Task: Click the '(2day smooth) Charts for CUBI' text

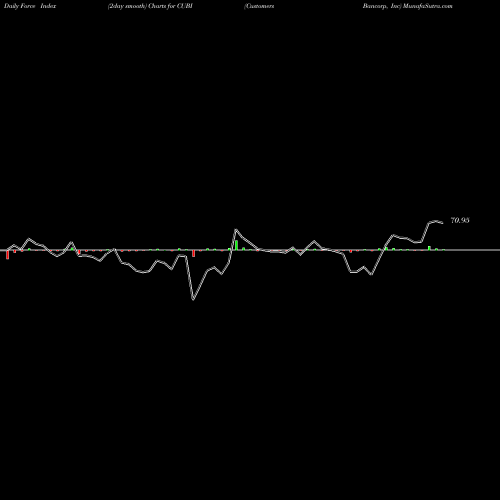Action: pyautogui.click(x=150, y=6)
